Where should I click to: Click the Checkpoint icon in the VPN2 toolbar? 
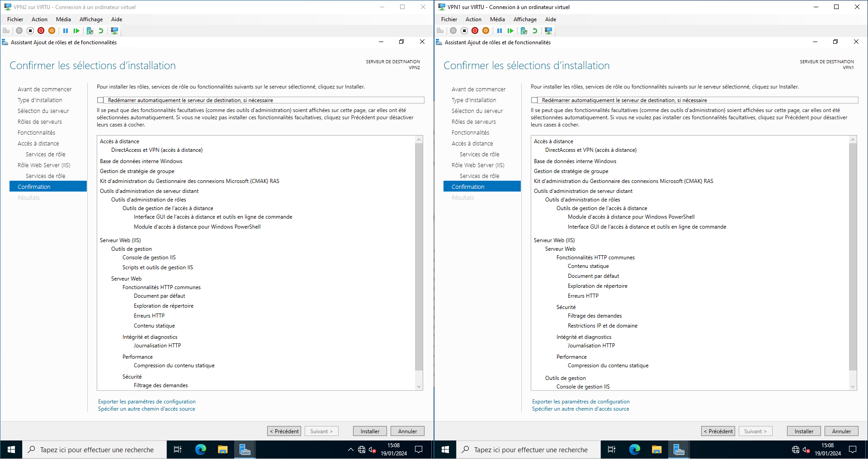90,31
